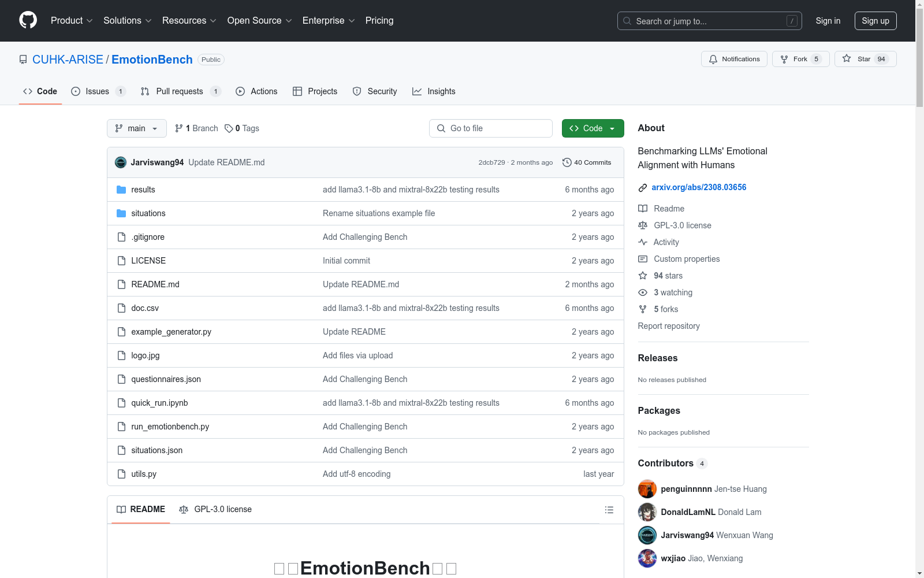Open the CUHK-ARISE organization link

68,60
